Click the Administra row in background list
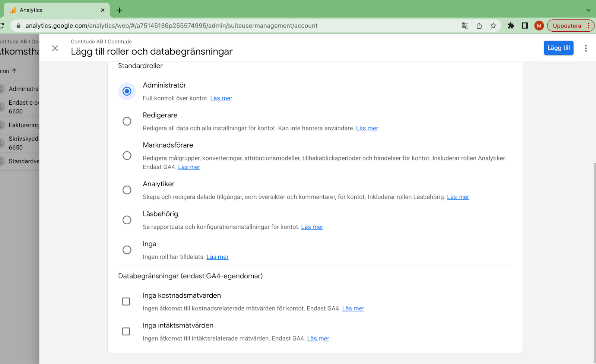 click(19, 89)
